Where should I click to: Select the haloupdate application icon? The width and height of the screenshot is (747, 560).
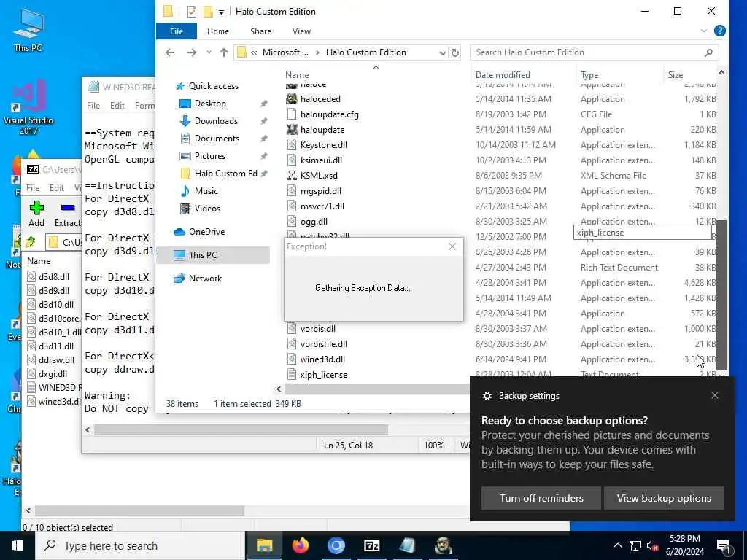[292, 130]
